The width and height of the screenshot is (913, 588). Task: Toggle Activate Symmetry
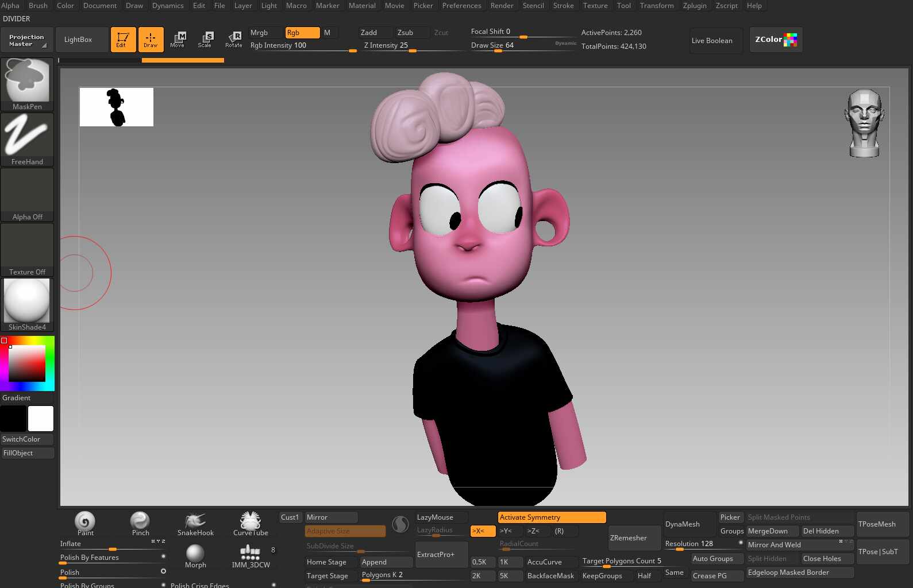coord(552,517)
